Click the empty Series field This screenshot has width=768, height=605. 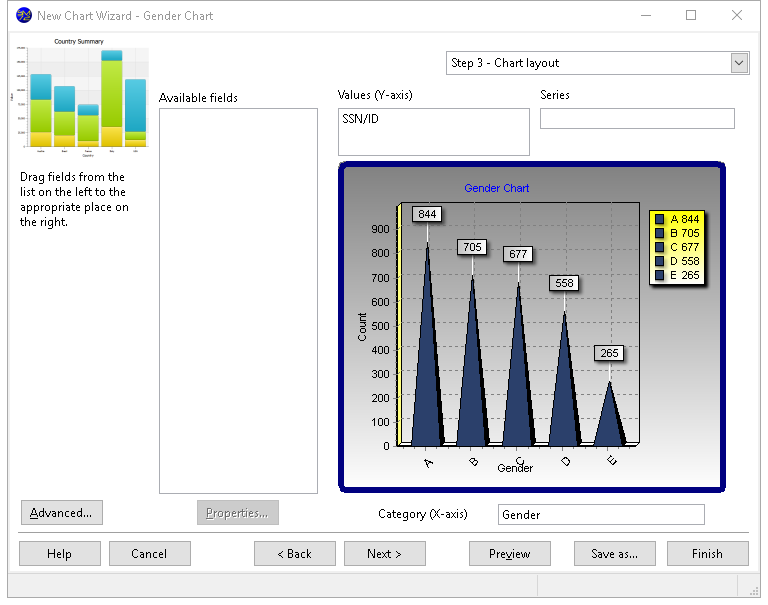pos(637,119)
